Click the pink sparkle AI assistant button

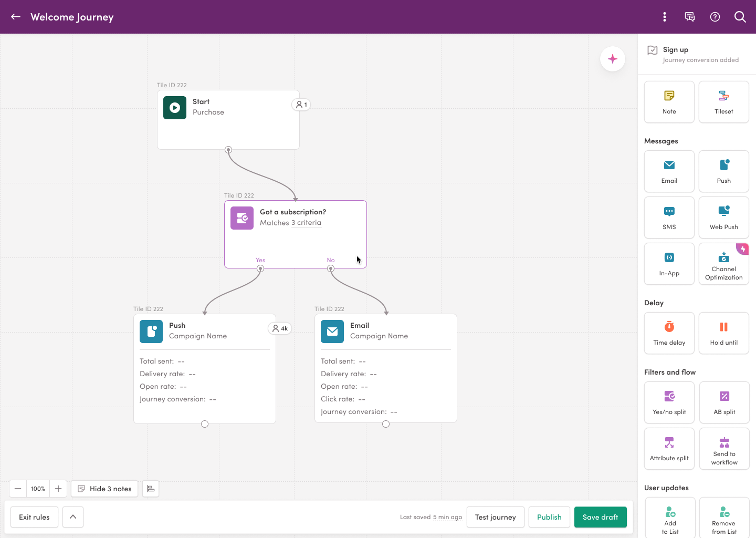coord(613,59)
